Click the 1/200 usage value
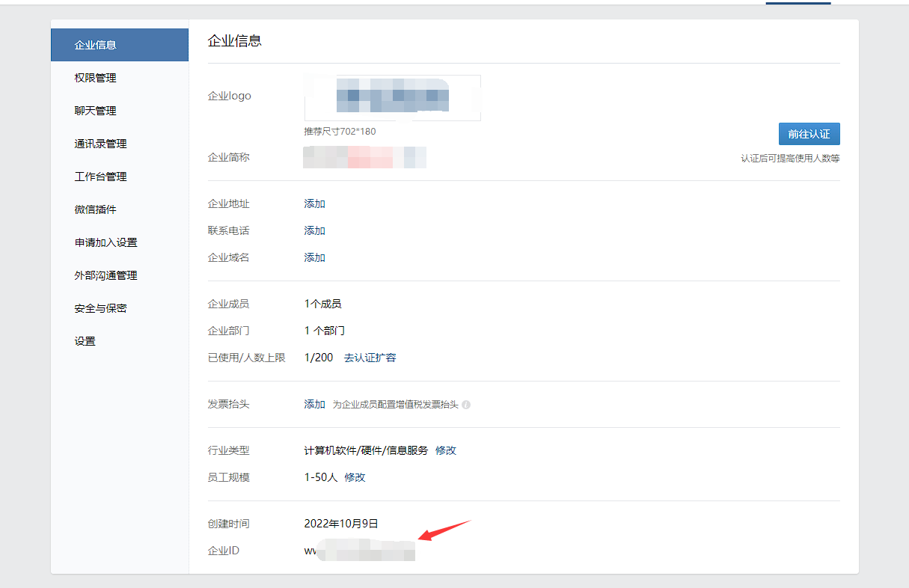909x588 pixels. [x=319, y=358]
